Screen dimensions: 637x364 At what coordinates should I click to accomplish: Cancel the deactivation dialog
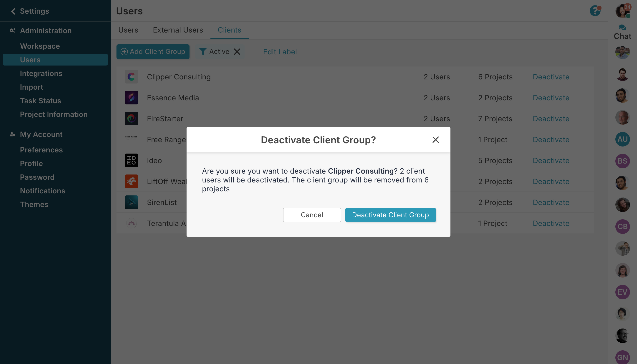pos(312,215)
